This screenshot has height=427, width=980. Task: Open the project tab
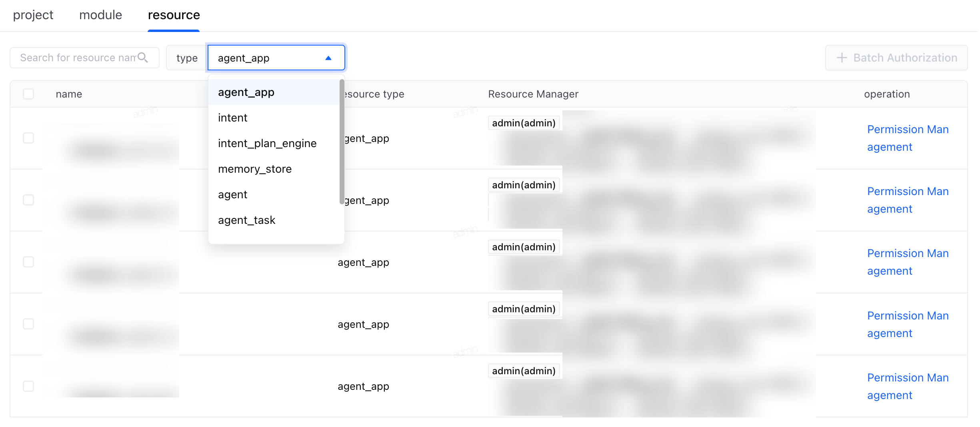tap(33, 15)
